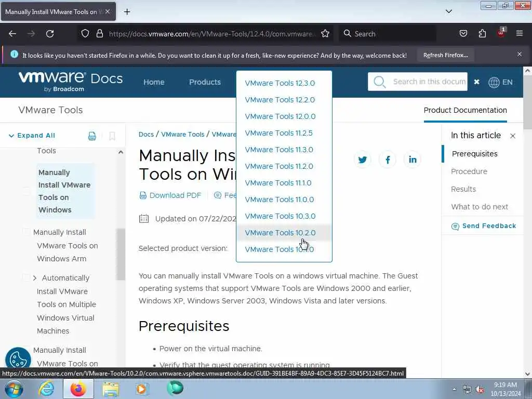Open Manually Install VMware Tools on Windows Arm topic
This screenshot has height=399, width=532.
pyautogui.click(x=65, y=245)
